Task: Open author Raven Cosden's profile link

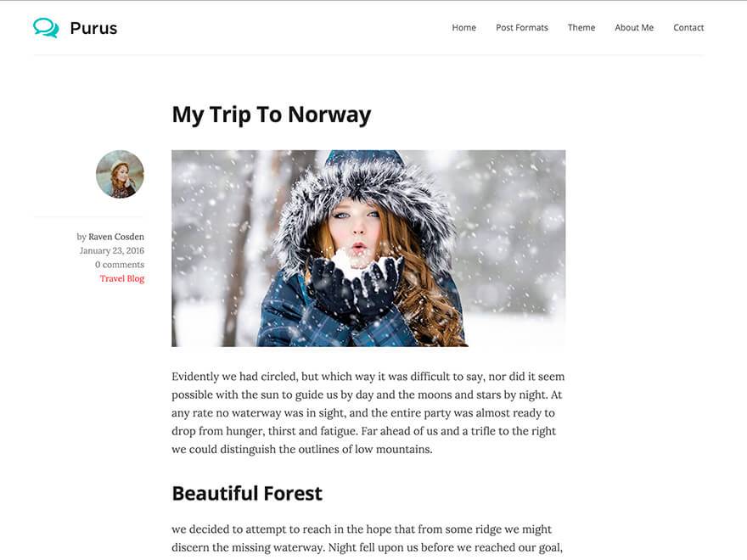Action: click(116, 237)
